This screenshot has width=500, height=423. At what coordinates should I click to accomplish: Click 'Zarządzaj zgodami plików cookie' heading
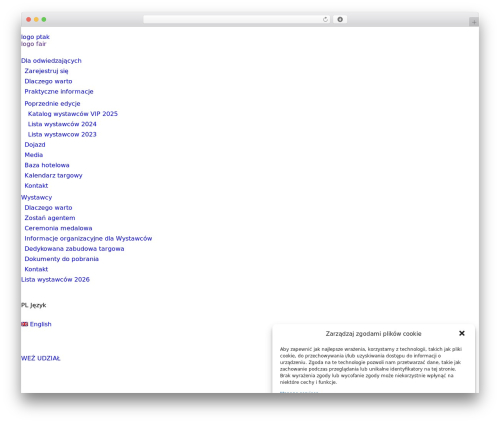[x=373, y=334]
